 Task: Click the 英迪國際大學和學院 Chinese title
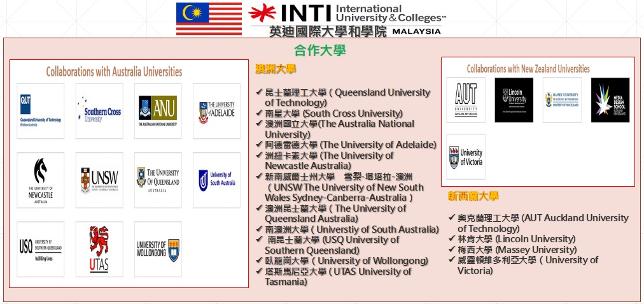pyautogui.click(x=328, y=32)
